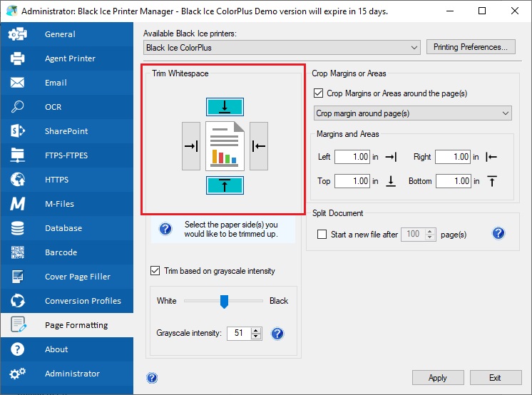Open the Database tab
This screenshot has width=532, height=395.
(67, 228)
